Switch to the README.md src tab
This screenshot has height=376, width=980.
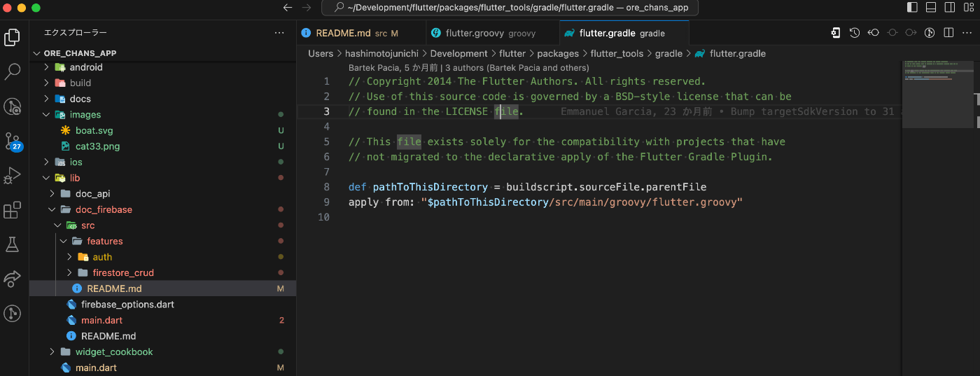(x=361, y=33)
